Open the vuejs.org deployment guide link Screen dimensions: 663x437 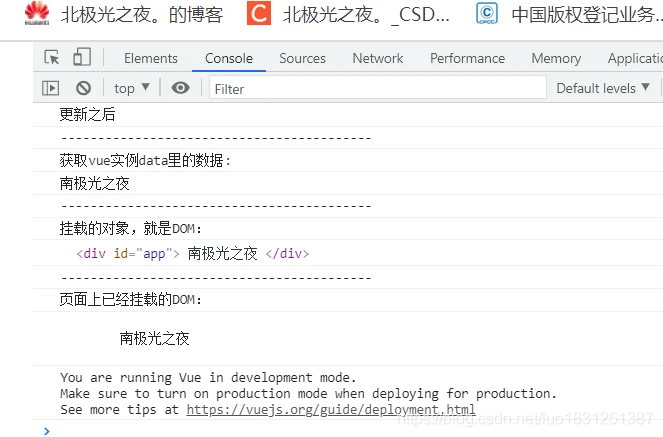[331, 409]
